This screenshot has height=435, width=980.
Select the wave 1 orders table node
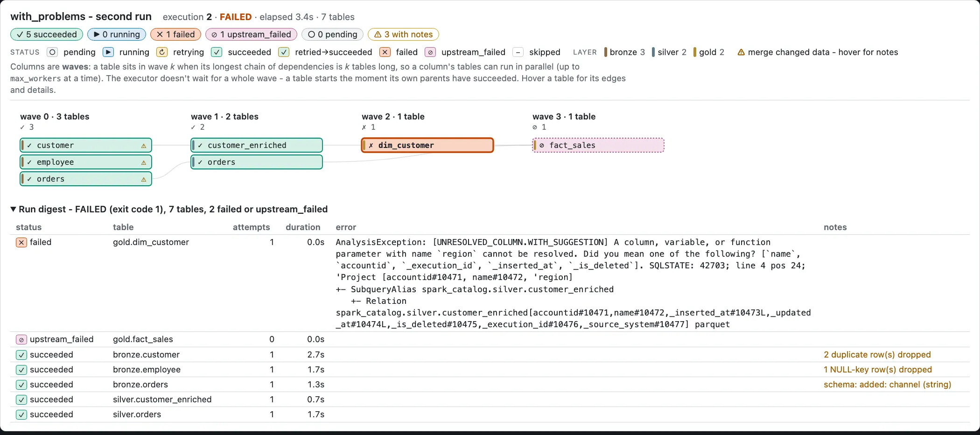(x=257, y=162)
